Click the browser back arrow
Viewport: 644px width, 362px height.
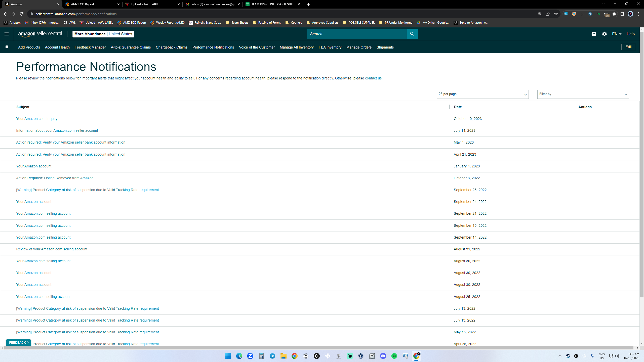coord(6,14)
